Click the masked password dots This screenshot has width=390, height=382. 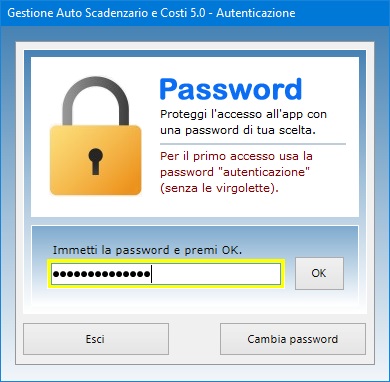[101, 274]
